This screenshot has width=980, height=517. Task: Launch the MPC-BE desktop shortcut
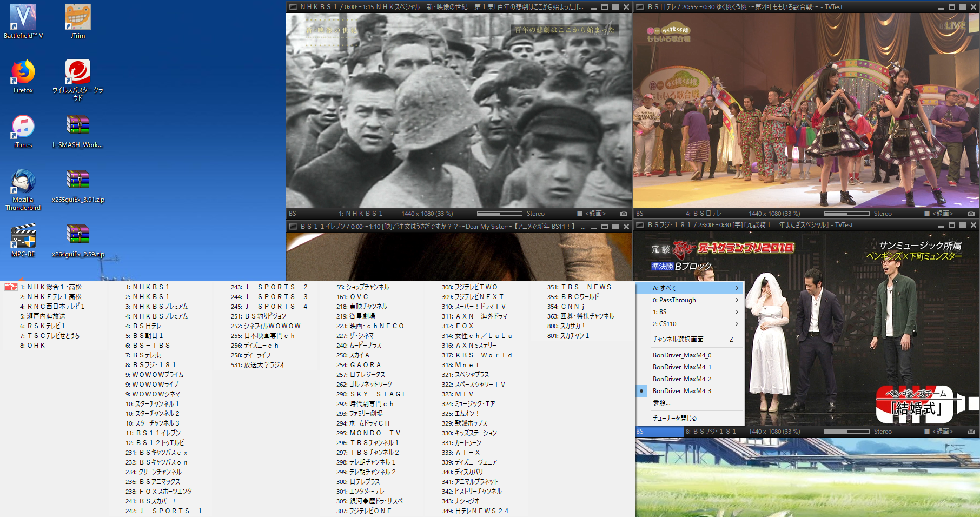tap(23, 240)
